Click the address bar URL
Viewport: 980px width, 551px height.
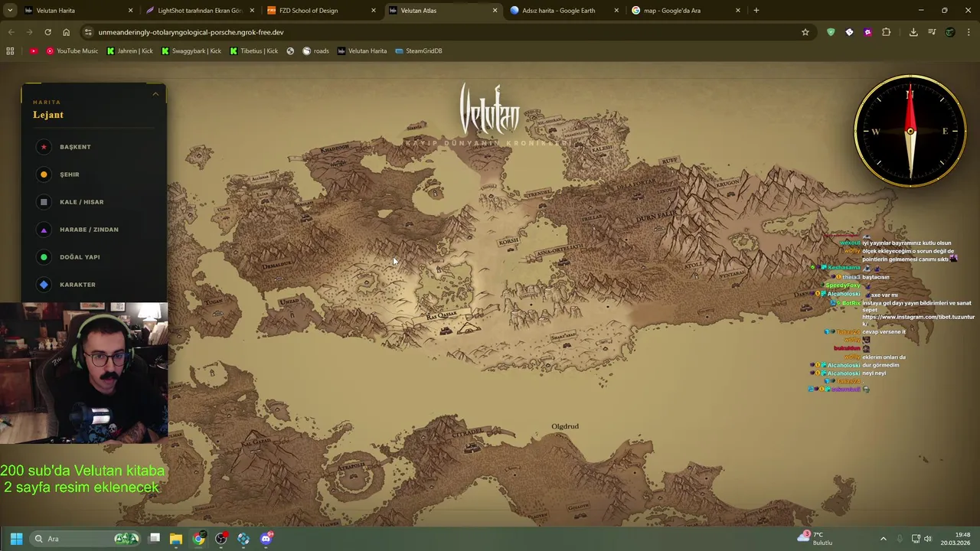tap(191, 32)
